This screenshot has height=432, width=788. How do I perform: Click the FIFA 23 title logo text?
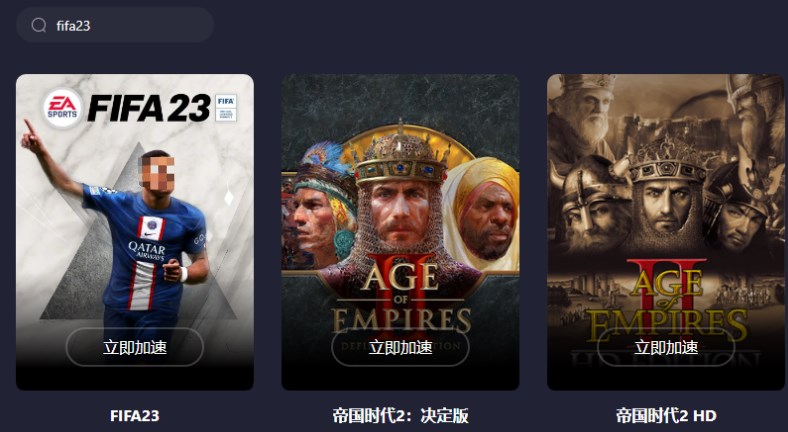pyautogui.click(x=149, y=108)
